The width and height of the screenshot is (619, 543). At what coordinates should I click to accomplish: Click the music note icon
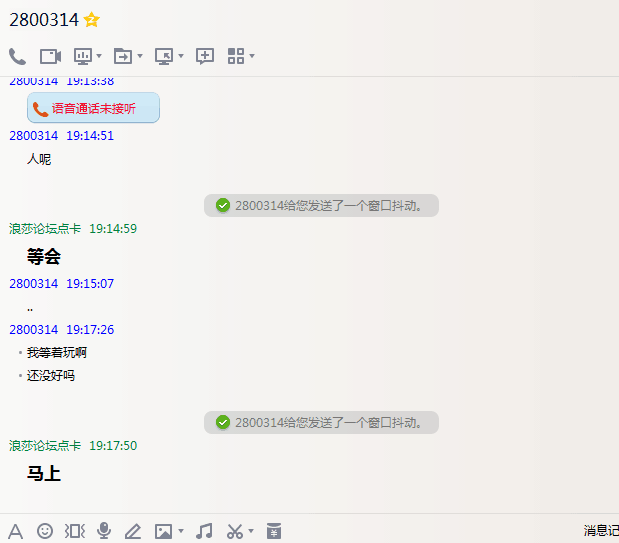click(205, 531)
